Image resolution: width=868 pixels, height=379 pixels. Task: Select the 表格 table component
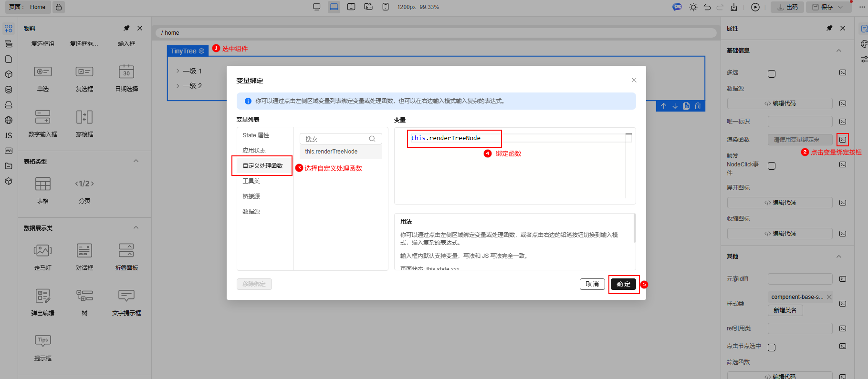tap(43, 190)
